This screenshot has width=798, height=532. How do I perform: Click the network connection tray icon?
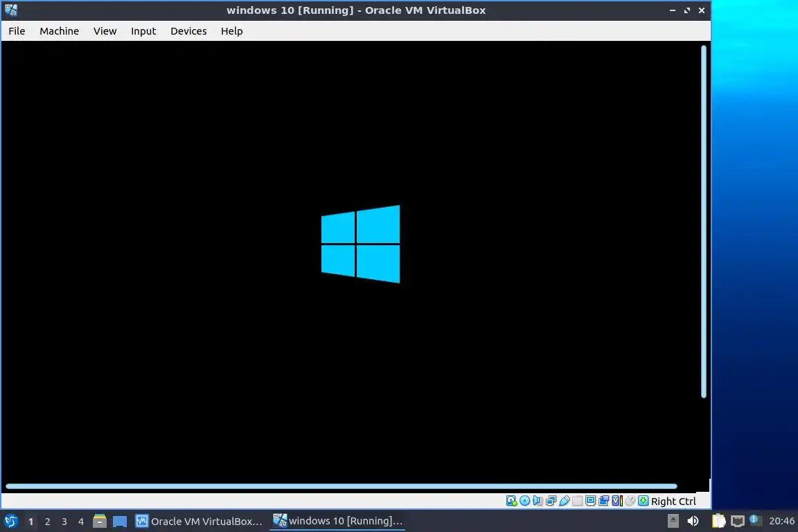(x=738, y=521)
